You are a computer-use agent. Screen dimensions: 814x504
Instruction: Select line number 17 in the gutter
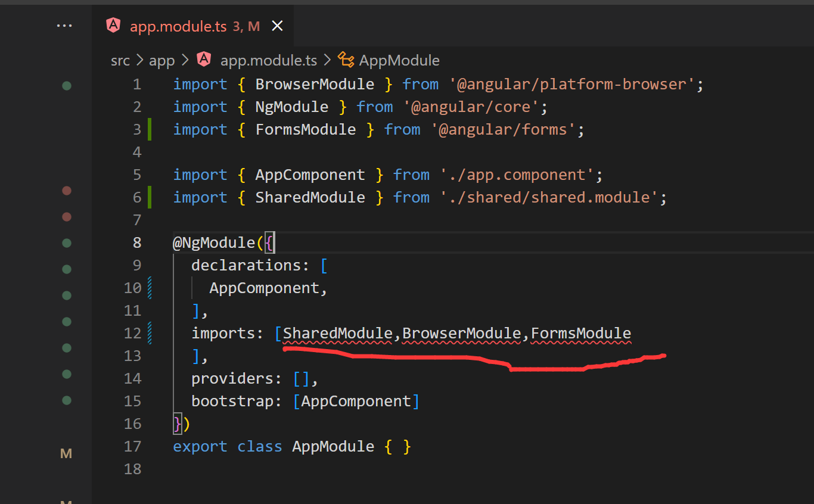point(133,447)
